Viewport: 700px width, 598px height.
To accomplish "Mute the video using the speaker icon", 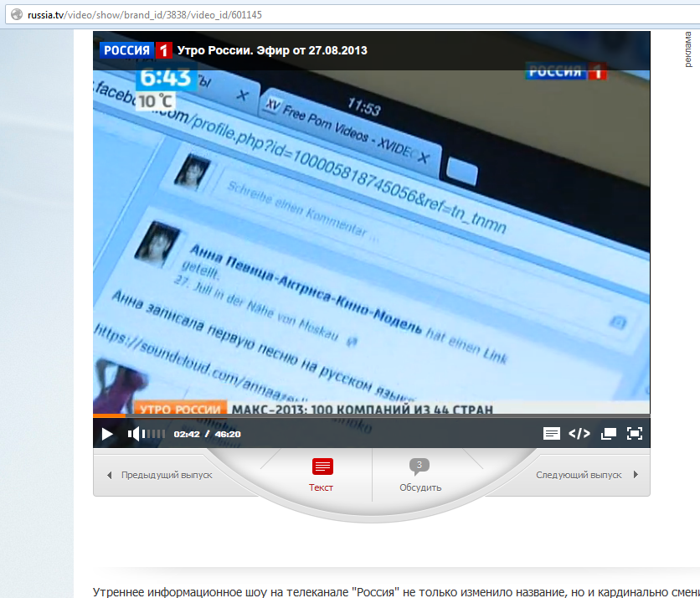I will (133, 434).
